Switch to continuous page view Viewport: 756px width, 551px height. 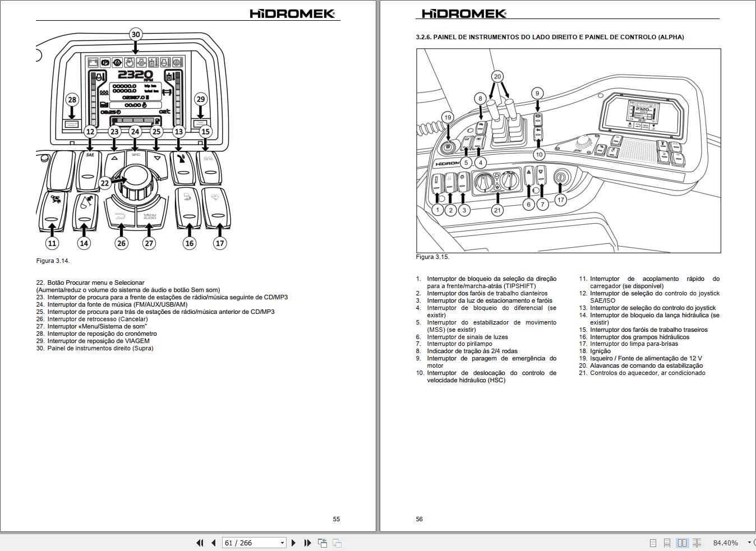click(667, 543)
